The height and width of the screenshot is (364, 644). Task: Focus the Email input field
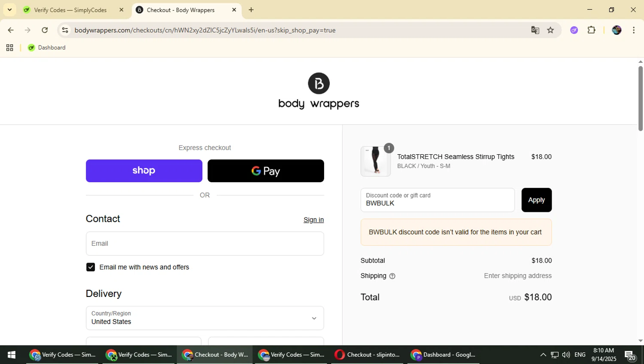(x=205, y=244)
